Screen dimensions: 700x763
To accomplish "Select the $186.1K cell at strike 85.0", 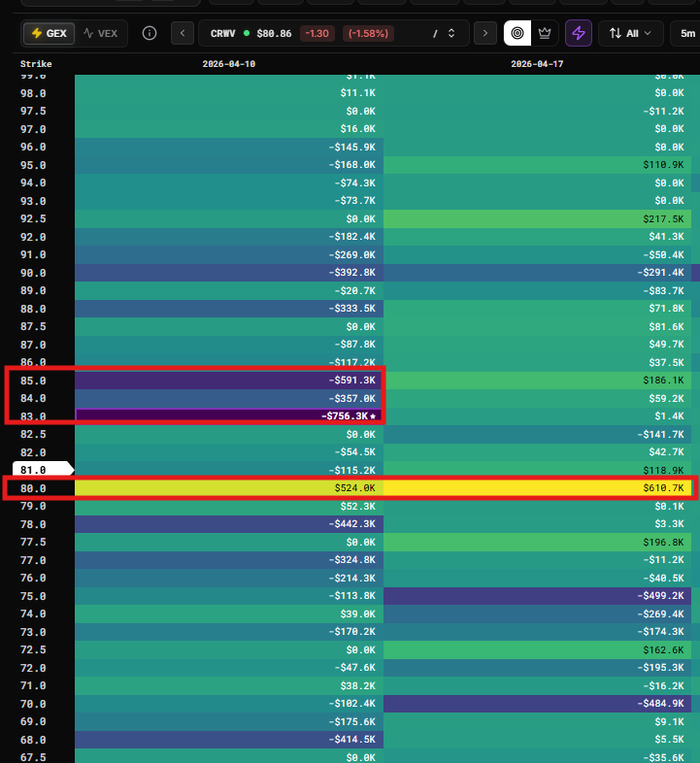I will click(x=538, y=381).
